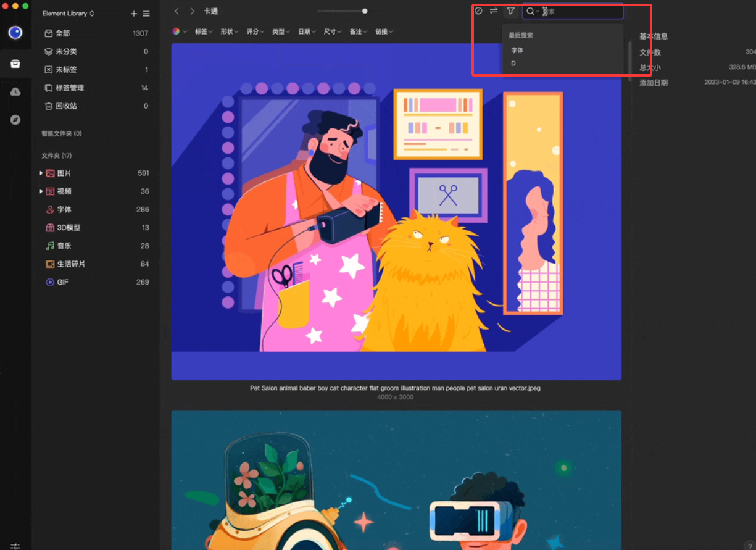
Task: Expand the 视频 folder triangle
Action: [41, 191]
